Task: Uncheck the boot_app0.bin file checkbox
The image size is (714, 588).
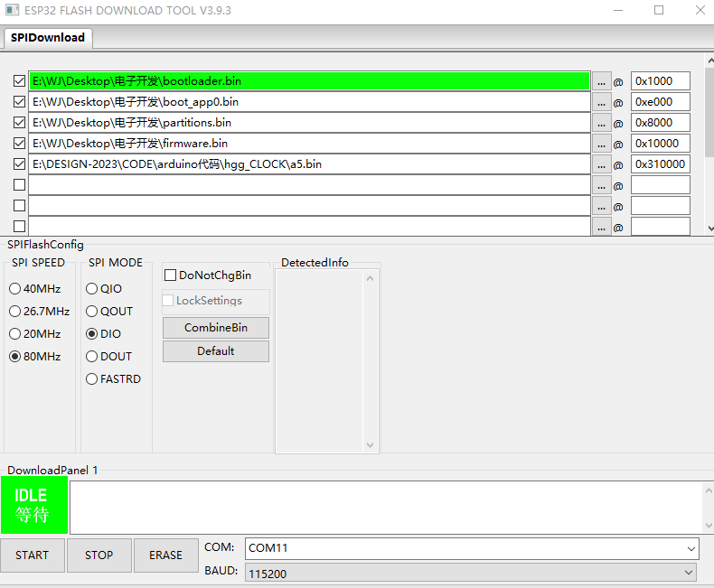Action: click(19, 101)
